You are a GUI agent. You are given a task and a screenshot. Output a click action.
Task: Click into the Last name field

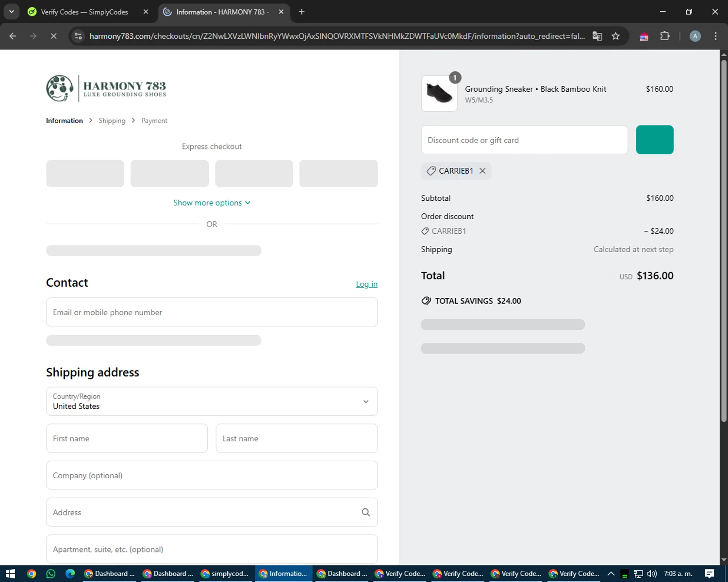tap(297, 438)
